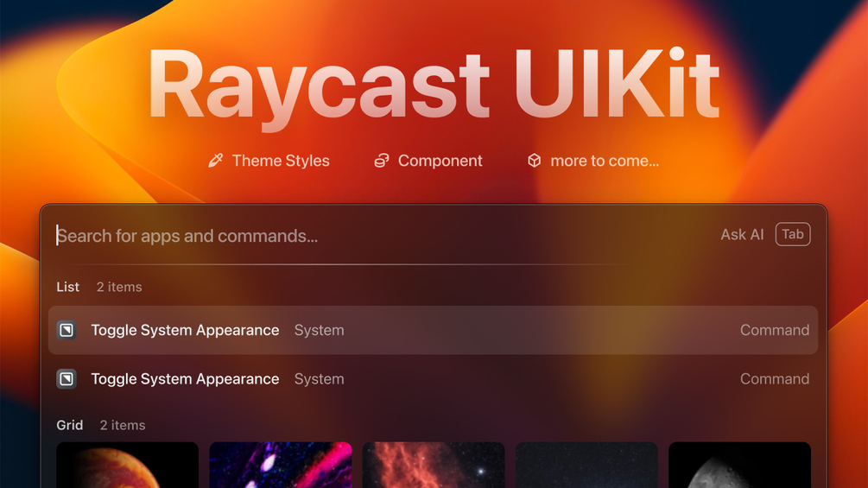Open the Component label

click(x=440, y=161)
